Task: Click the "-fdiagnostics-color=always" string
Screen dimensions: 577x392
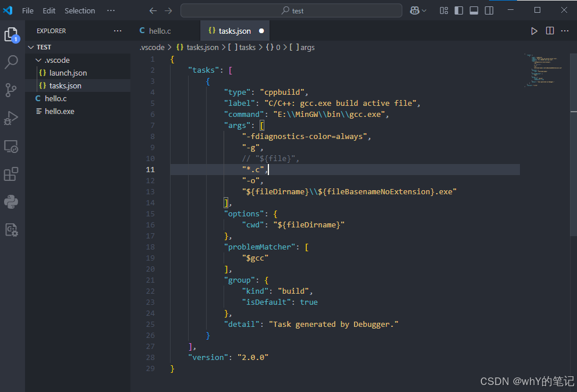Action: pos(305,137)
